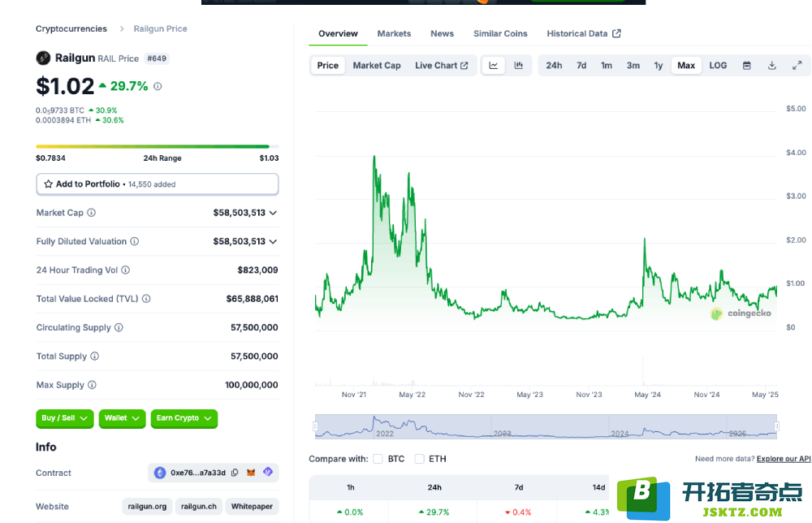The height and width of the screenshot is (523, 812).
Task: Open the Whitepaper link
Action: coord(252,507)
